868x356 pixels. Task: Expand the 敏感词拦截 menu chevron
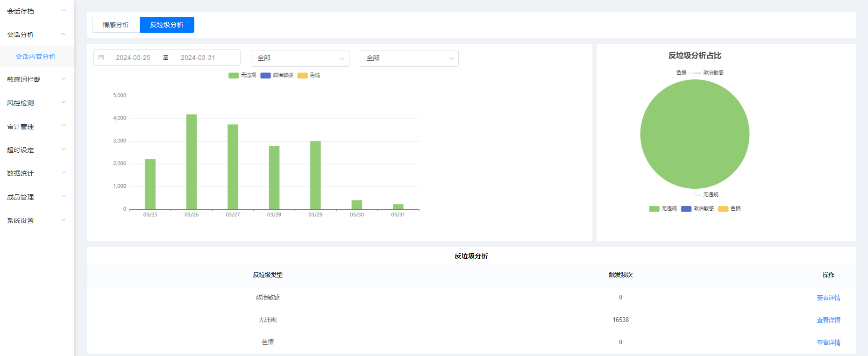point(64,79)
